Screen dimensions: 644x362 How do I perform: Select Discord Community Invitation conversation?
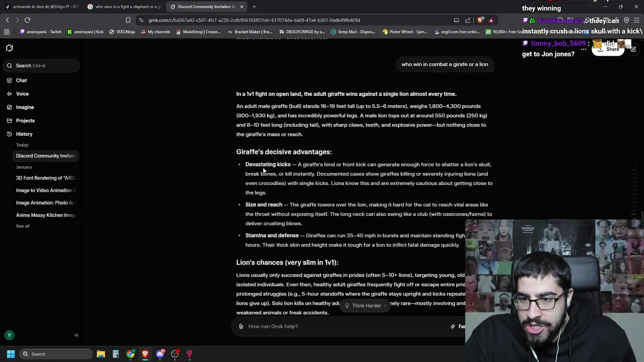coord(45,156)
